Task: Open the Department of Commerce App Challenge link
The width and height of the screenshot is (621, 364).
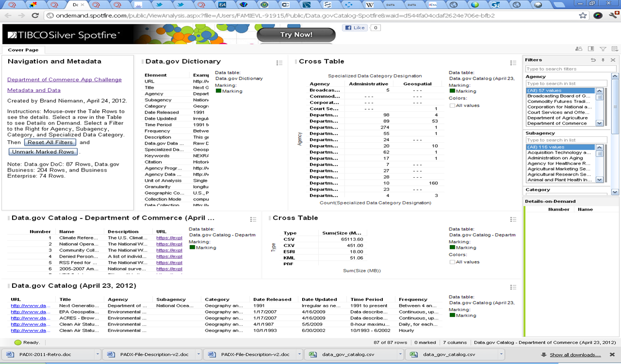Action: 65,80
